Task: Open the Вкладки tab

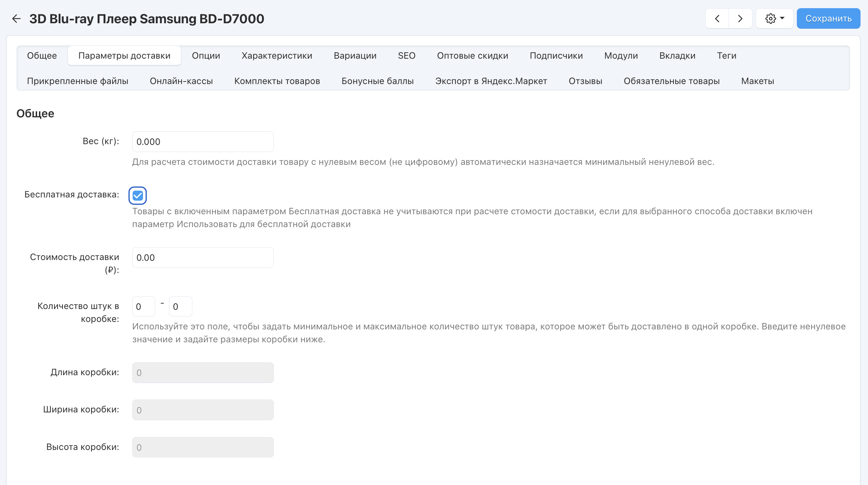Action: pyautogui.click(x=677, y=55)
